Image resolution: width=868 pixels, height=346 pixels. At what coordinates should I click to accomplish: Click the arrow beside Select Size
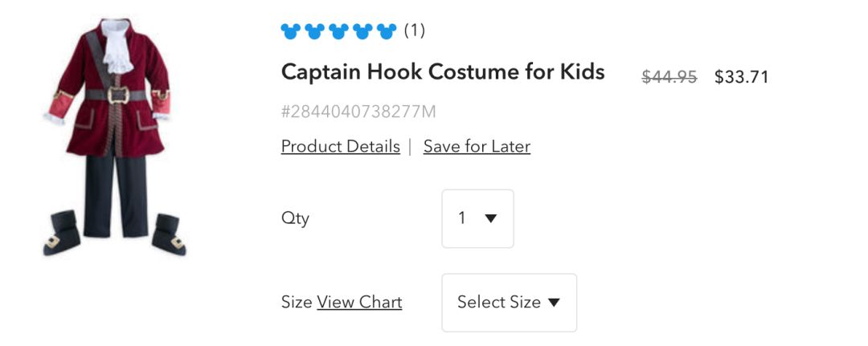554,303
